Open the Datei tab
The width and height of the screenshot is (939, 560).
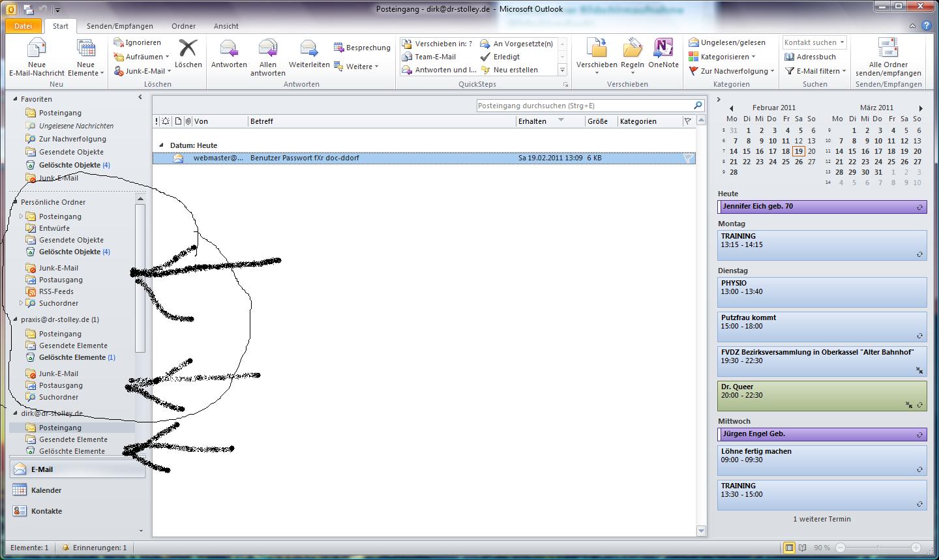23,26
